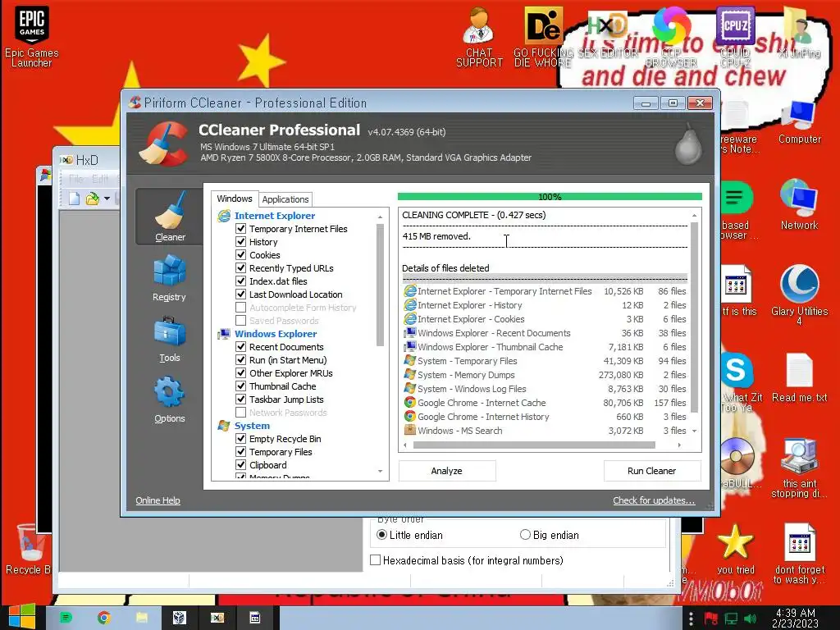Open the folder icon in taskbar

pyautogui.click(x=142, y=618)
